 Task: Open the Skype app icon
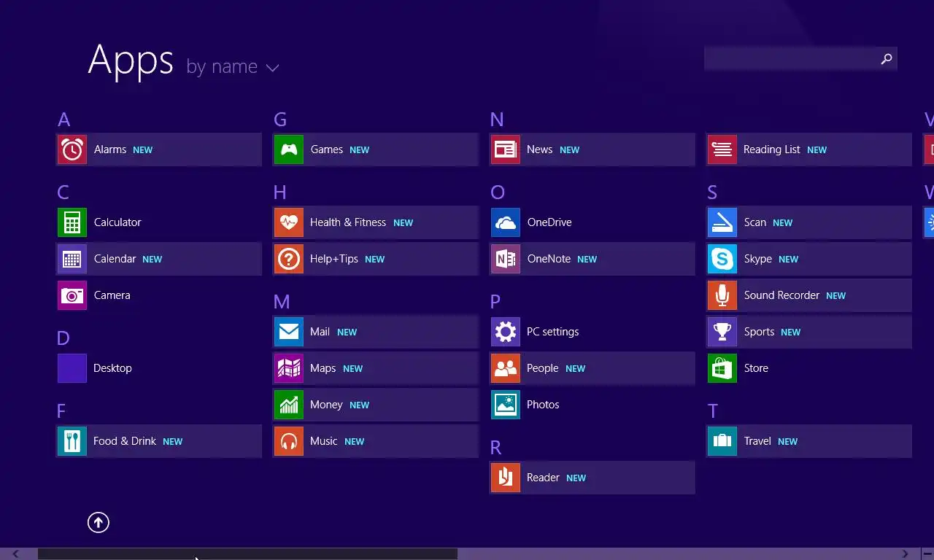pos(722,259)
